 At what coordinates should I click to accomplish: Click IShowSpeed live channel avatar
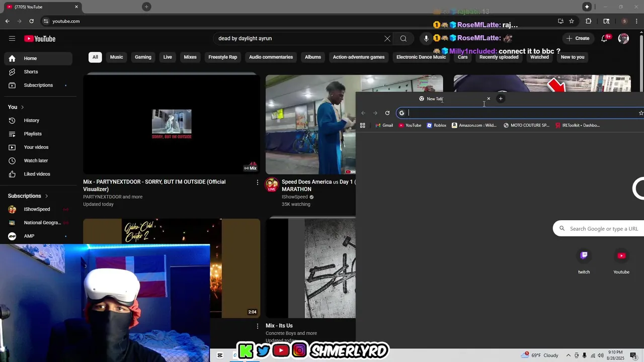pyautogui.click(x=272, y=185)
